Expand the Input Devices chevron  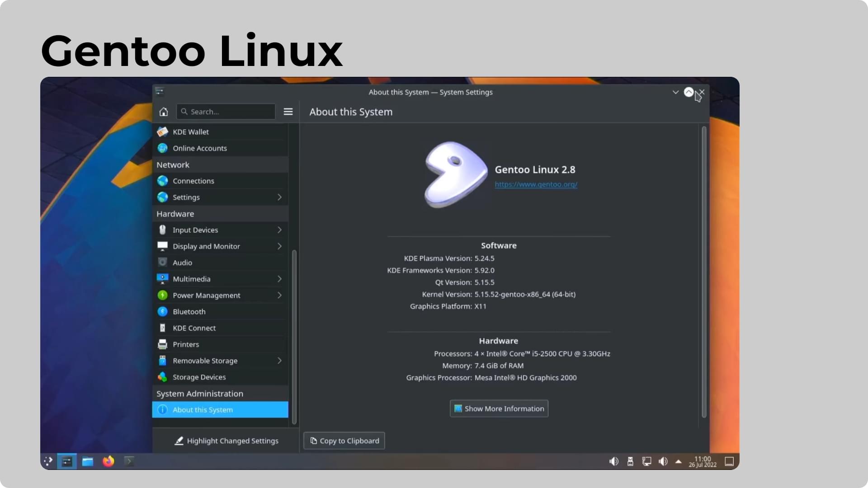coord(279,230)
